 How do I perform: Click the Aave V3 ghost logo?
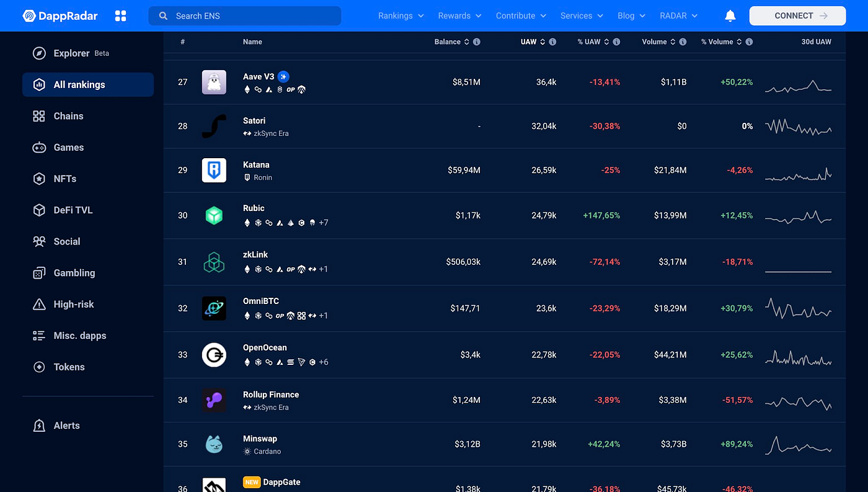click(214, 82)
